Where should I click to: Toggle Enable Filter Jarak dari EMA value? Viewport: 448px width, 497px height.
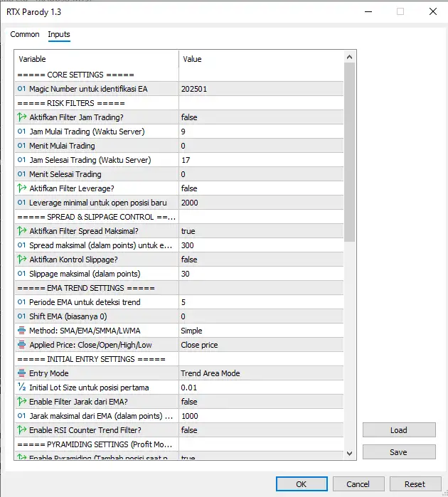click(x=260, y=402)
